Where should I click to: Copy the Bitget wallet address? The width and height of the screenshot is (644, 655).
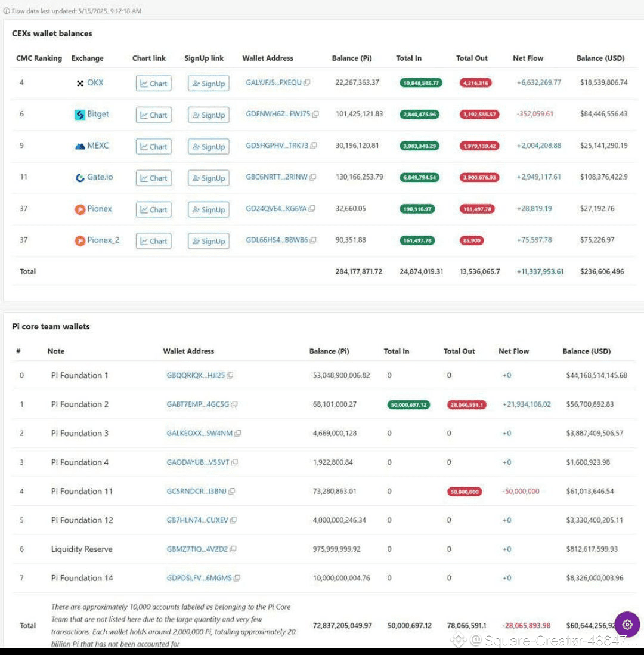(x=315, y=113)
